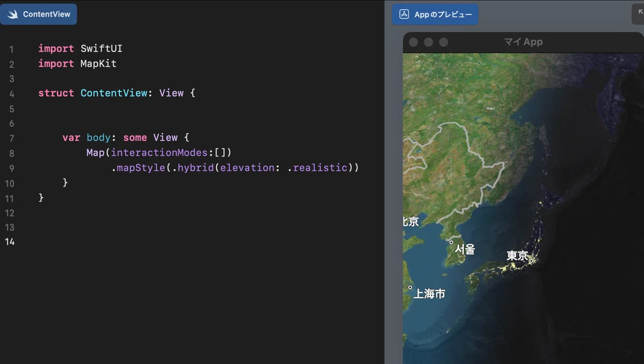Click the '.mapStyle(.hybrid(elevation: .realistic))' line
The width and height of the screenshot is (644, 364).
235,167
